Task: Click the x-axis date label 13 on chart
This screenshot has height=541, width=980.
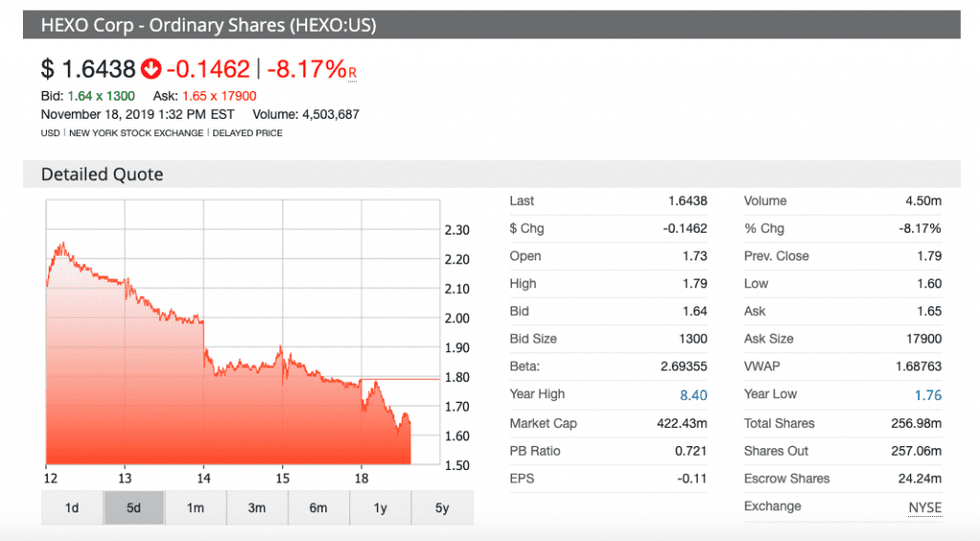Action: pyautogui.click(x=125, y=477)
